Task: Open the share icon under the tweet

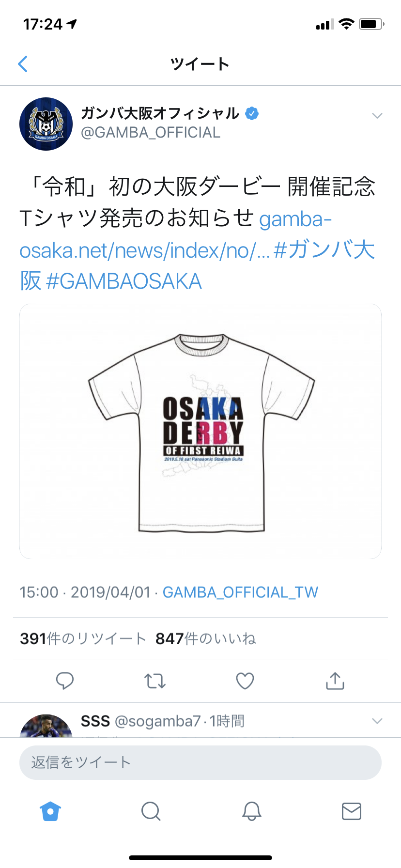Action: tap(335, 681)
